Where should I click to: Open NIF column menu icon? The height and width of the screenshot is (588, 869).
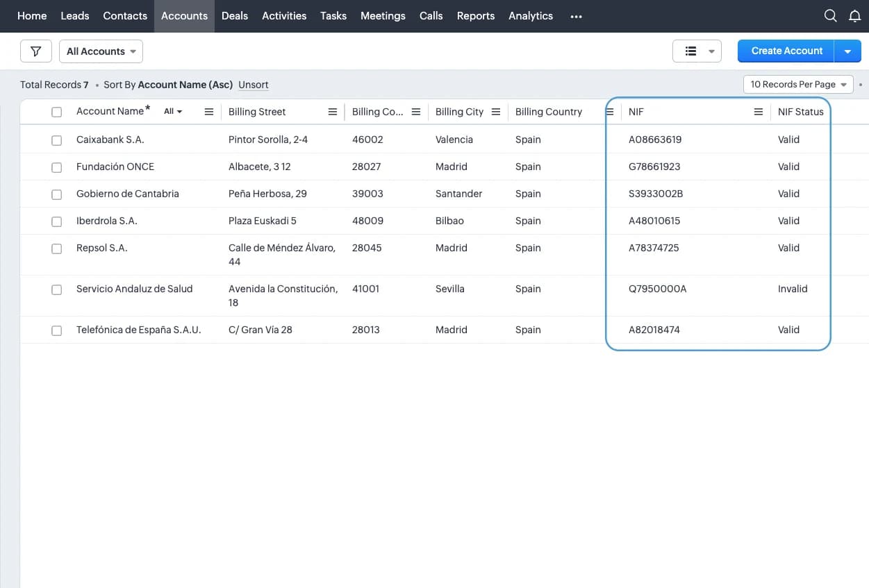click(x=759, y=112)
